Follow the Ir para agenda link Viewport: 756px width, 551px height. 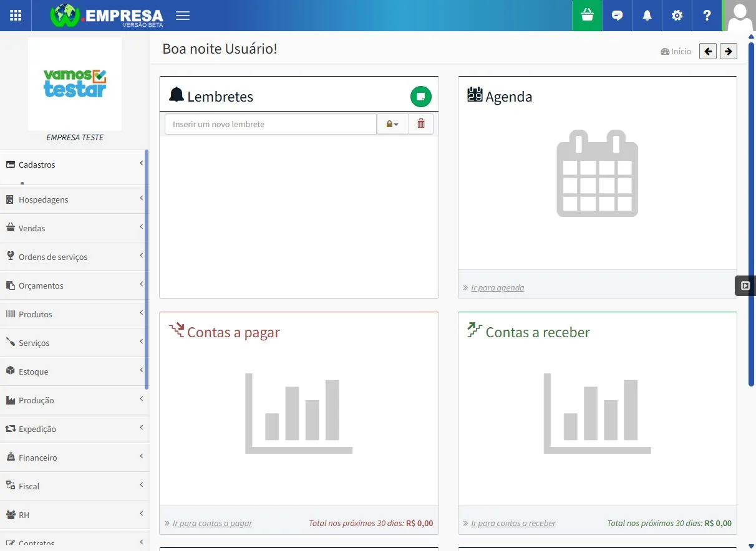[x=498, y=288]
